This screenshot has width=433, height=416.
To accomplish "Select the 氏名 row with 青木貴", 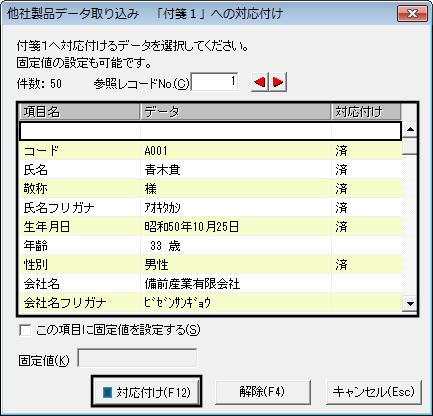I will (x=211, y=170).
